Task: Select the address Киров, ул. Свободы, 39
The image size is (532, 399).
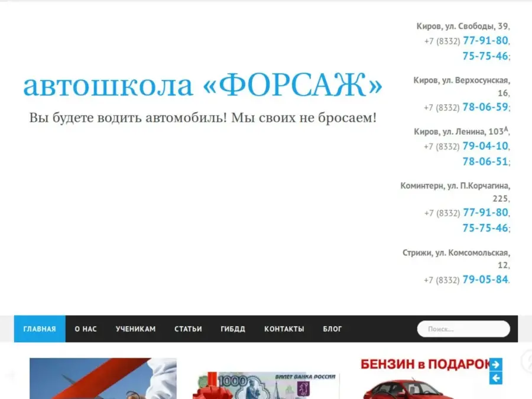Action: [x=462, y=26]
